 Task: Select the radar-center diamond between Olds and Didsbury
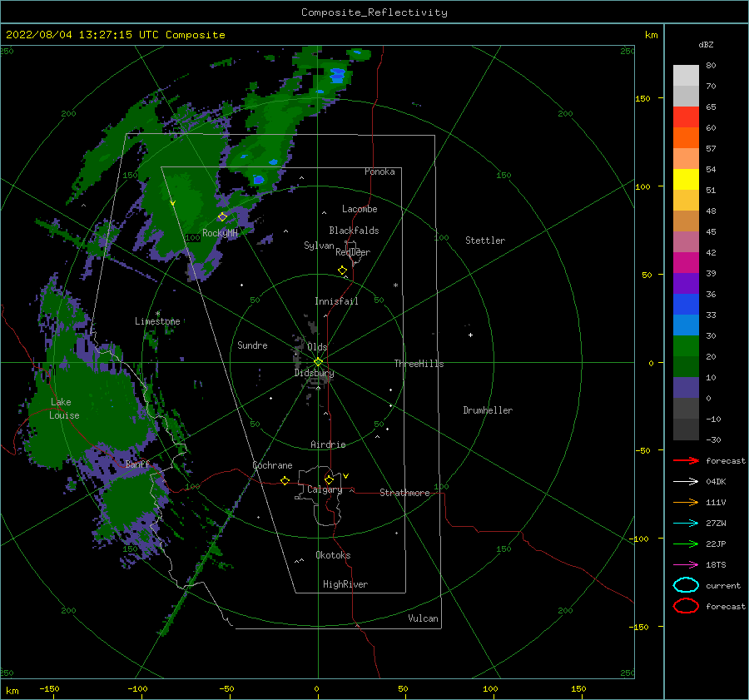[318, 362]
